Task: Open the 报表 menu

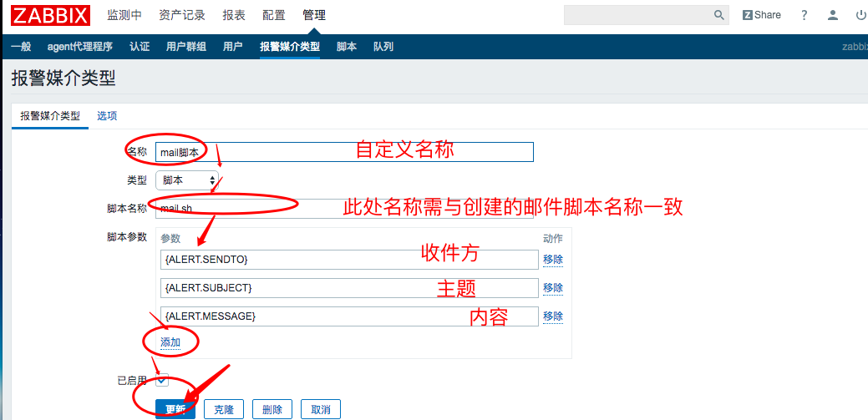Action: pyautogui.click(x=234, y=16)
